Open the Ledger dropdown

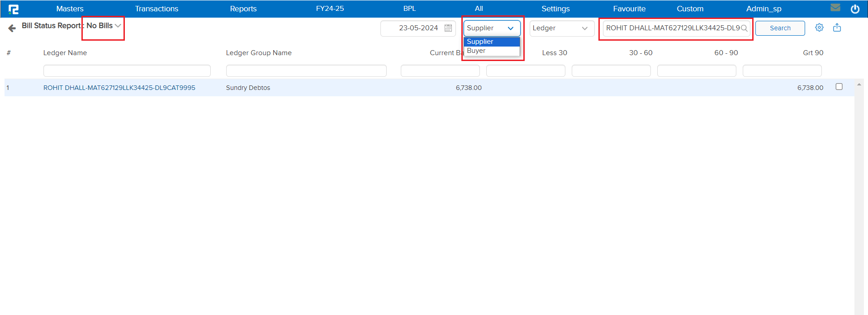coord(561,28)
